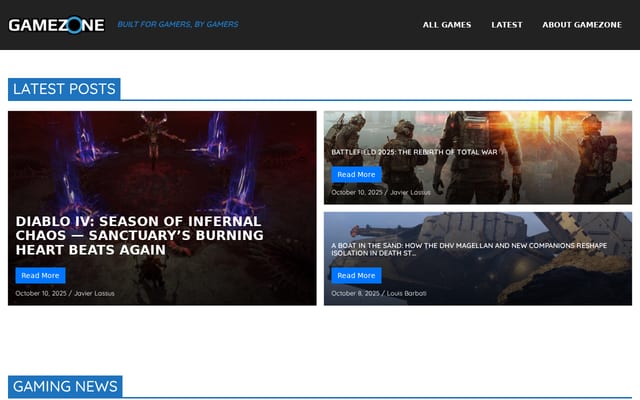Go to the Latest menu item

(507, 25)
